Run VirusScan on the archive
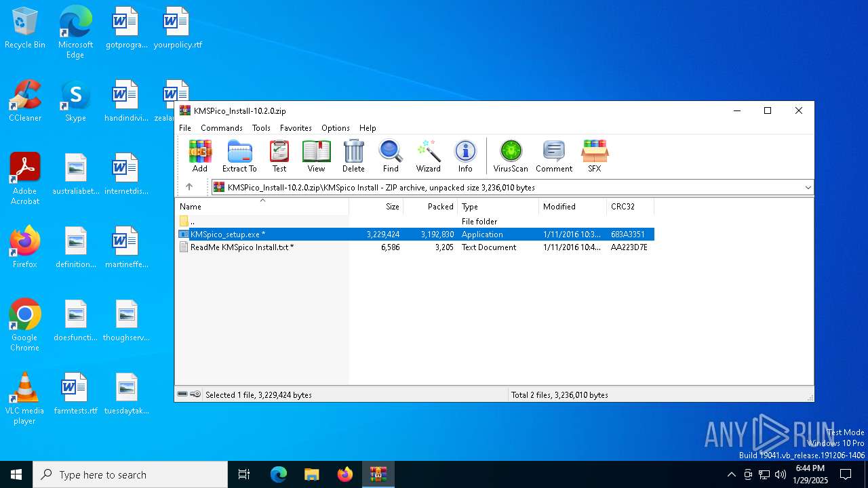This screenshot has height=488, width=868. point(511,157)
